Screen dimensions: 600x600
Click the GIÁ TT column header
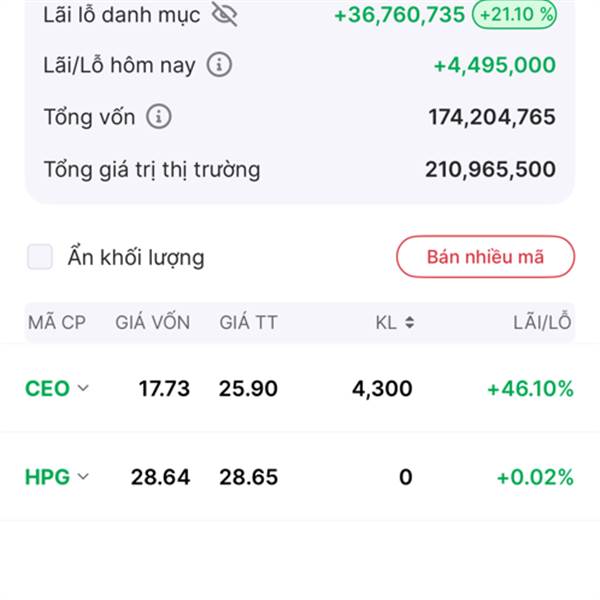coord(248,322)
